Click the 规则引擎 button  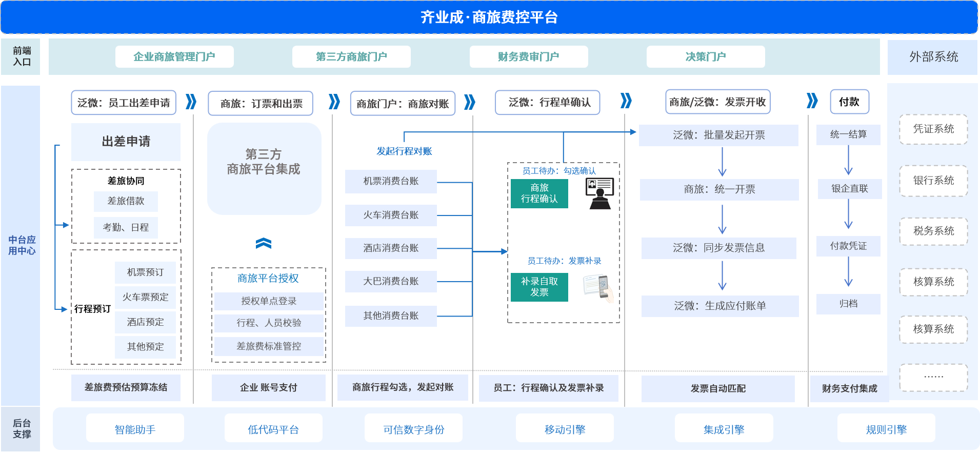click(886, 429)
